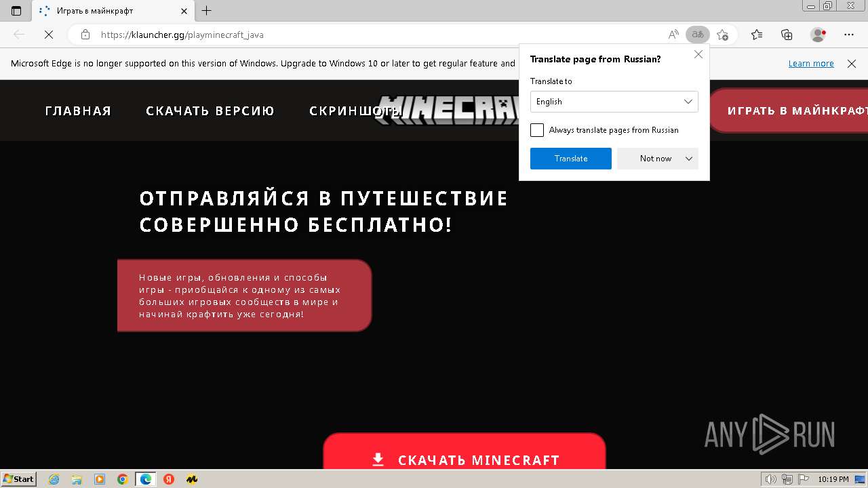Click the ОТПРАВЛЯЙСЯ В ПУТЕШЕСТВИЕ headline
The image size is (868, 488).
point(323,211)
